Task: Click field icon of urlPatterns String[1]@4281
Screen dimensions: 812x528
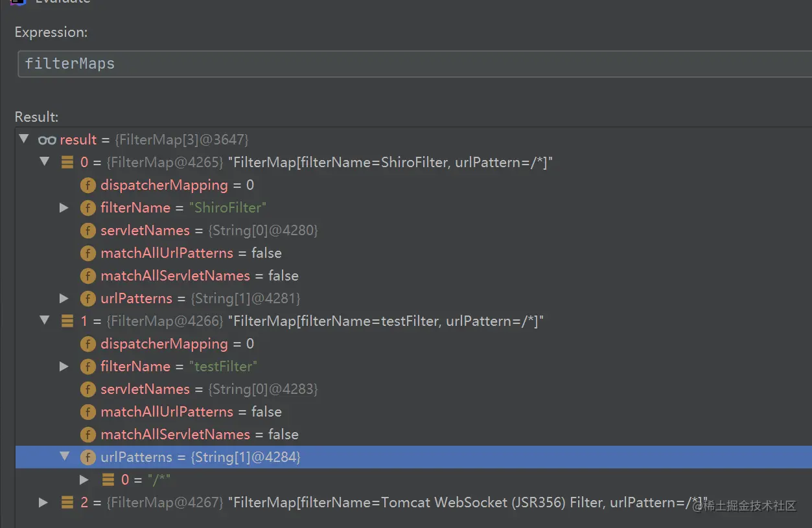Action: [88, 299]
